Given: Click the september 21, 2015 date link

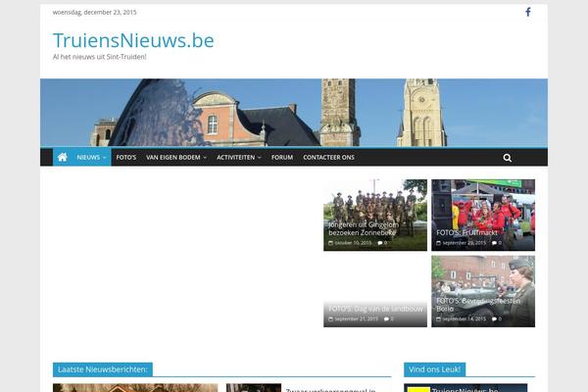Looking at the screenshot, I should [x=357, y=319].
